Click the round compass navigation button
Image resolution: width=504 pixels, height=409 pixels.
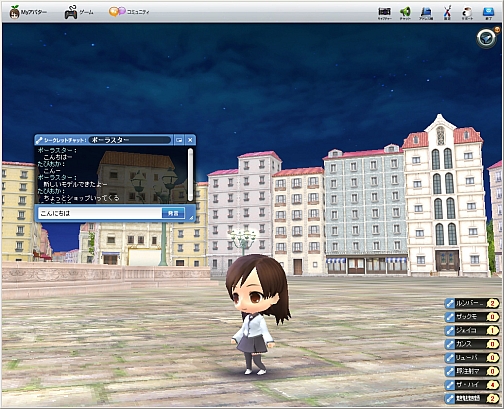tap(486, 39)
